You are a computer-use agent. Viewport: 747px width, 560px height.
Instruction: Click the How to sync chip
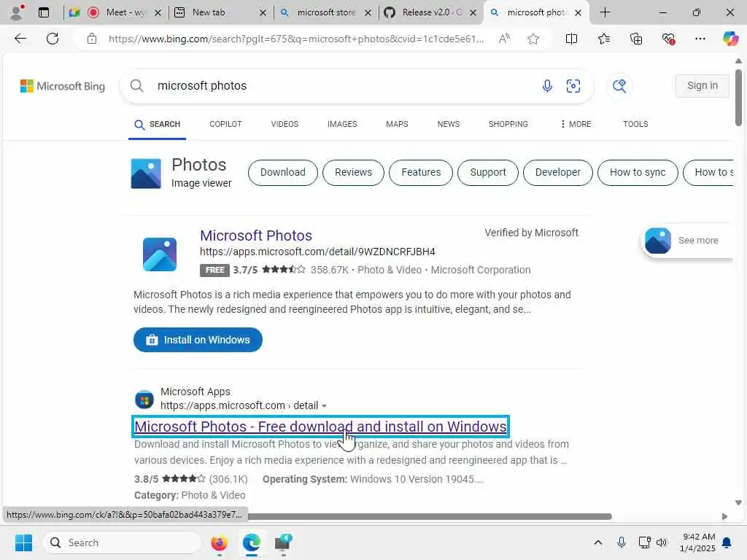[x=638, y=172]
